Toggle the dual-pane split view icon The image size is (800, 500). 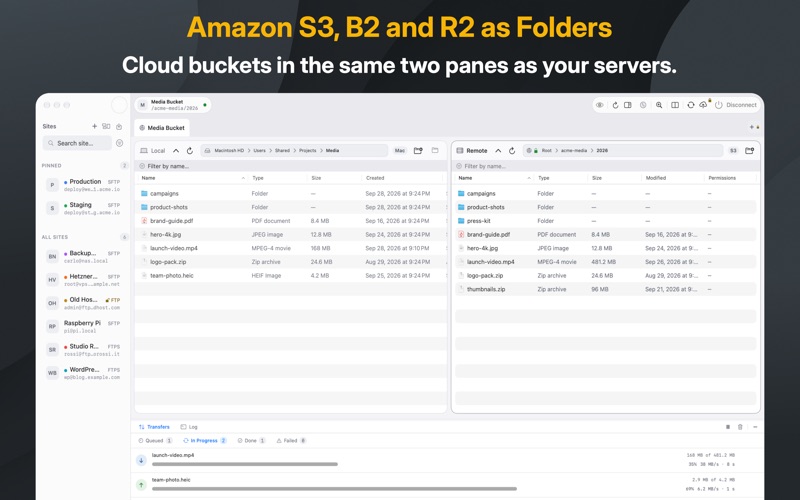point(675,105)
